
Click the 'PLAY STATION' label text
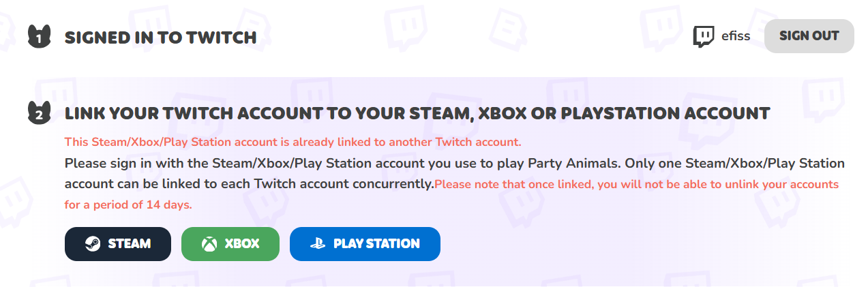(x=376, y=244)
